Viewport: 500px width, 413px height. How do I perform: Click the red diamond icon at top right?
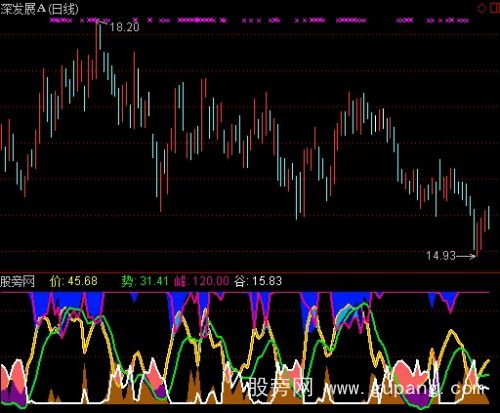482,8
